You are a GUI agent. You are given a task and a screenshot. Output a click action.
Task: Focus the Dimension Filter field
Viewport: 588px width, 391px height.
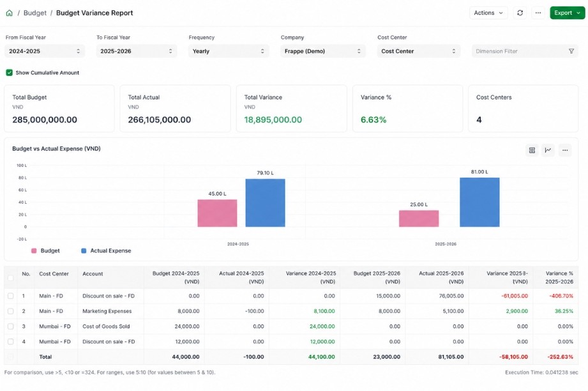coord(525,51)
